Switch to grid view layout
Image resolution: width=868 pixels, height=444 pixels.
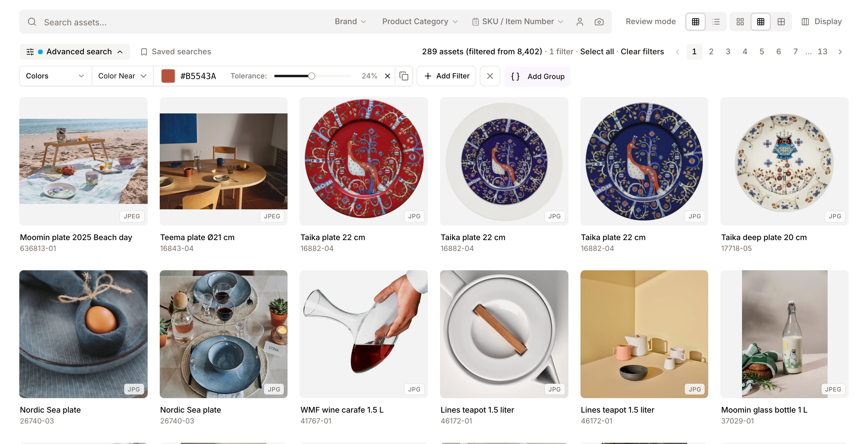tap(695, 22)
